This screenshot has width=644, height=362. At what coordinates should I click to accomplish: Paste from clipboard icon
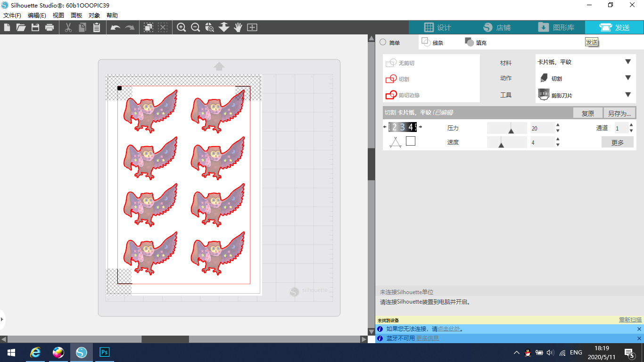tap(97, 27)
